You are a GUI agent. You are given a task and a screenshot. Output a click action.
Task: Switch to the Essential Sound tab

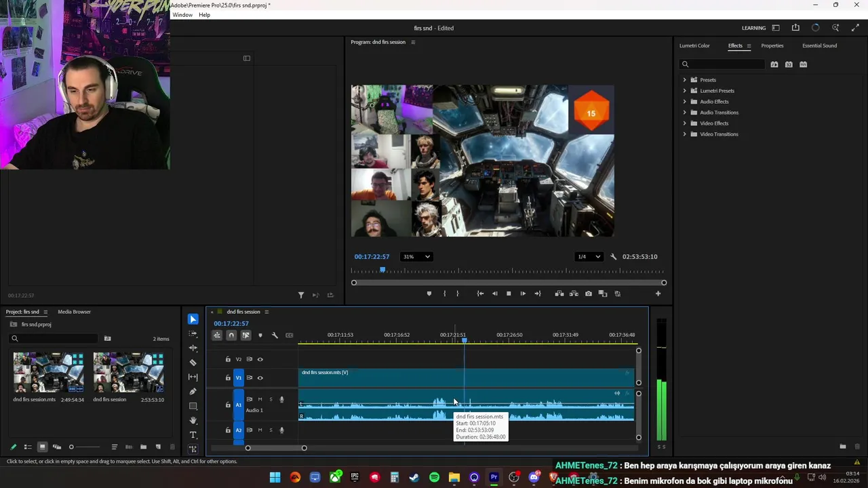click(819, 45)
